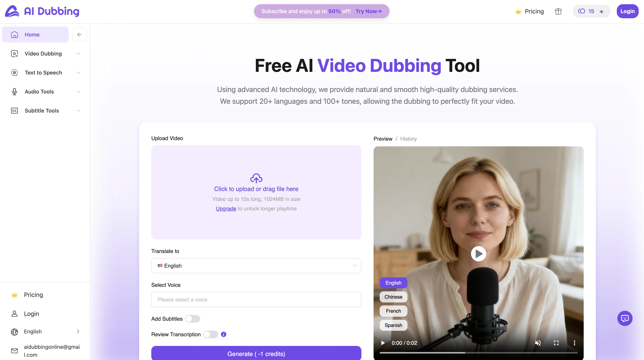Click the Home house icon in sidebar
Viewport: 644px width, 360px height.
[14, 34]
